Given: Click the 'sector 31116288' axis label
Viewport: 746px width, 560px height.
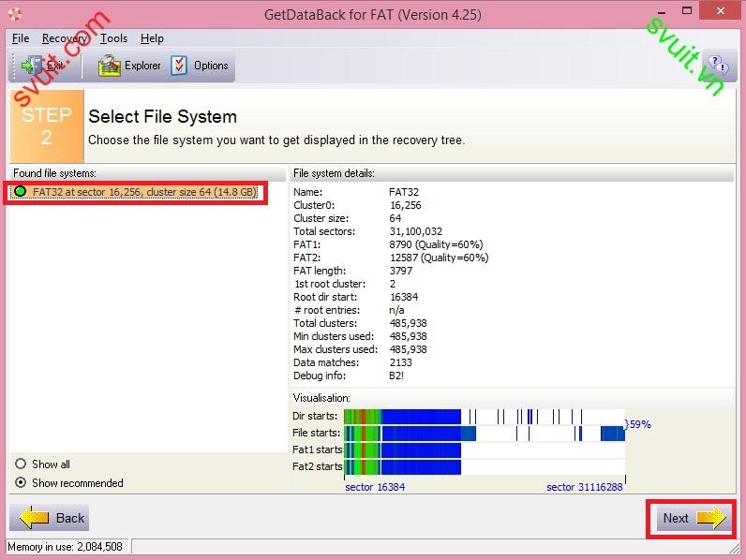Looking at the screenshot, I should pos(584,487).
